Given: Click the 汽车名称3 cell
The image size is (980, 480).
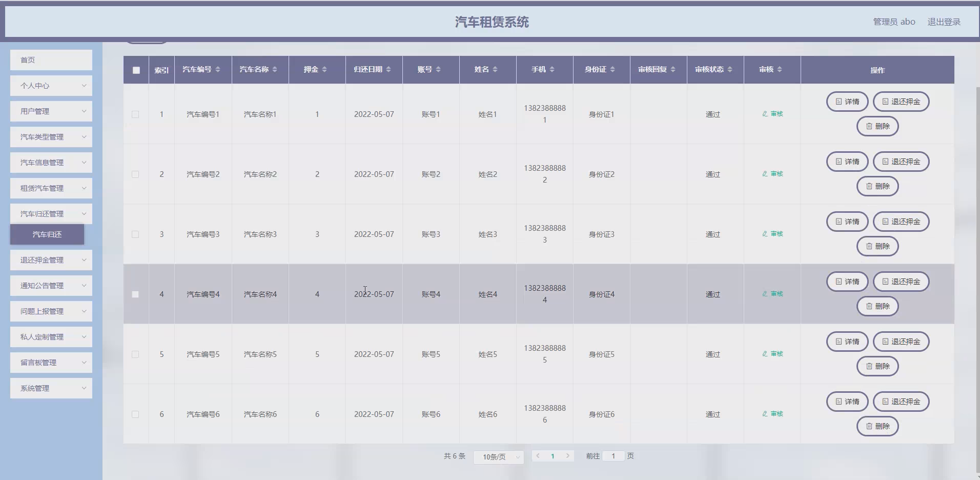Looking at the screenshot, I should pos(260,234).
